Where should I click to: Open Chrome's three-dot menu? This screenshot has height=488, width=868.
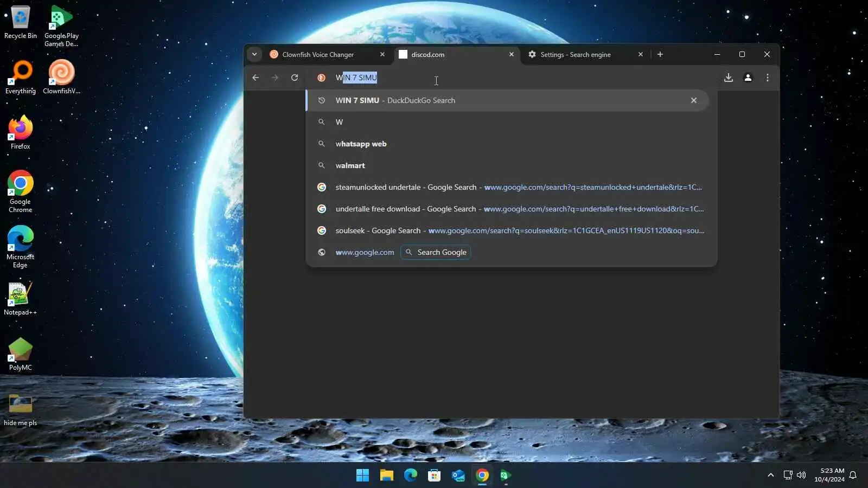click(x=768, y=78)
